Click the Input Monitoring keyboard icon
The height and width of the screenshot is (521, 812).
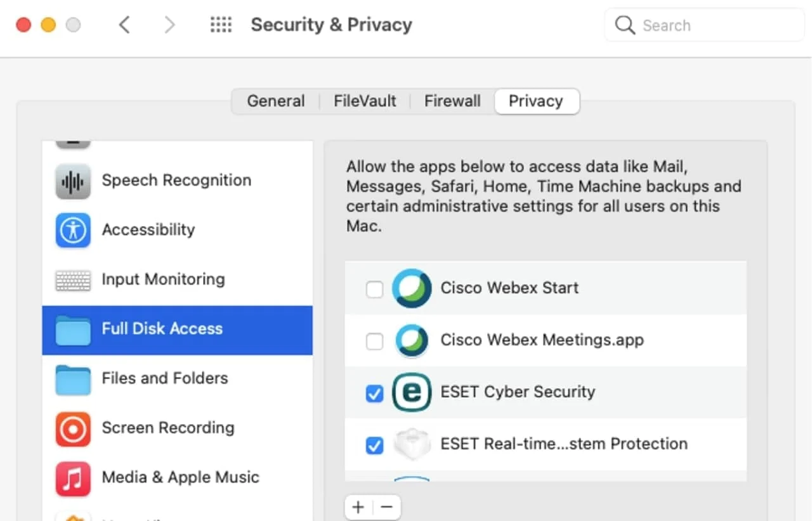coord(73,280)
